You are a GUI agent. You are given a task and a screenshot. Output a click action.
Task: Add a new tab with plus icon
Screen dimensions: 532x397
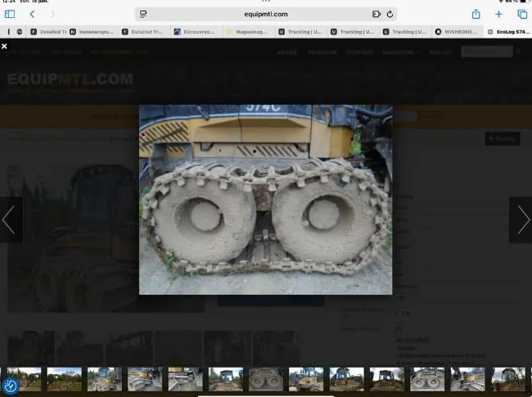(498, 14)
